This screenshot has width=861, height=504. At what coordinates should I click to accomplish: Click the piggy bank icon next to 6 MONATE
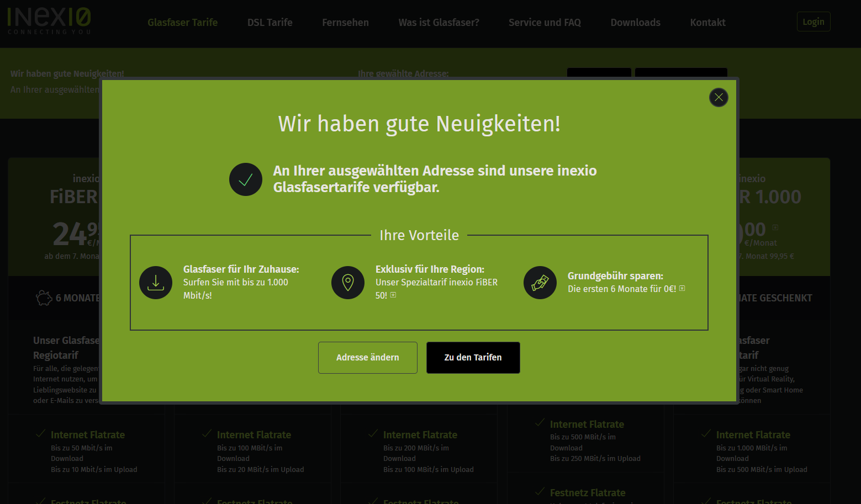point(44,298)
